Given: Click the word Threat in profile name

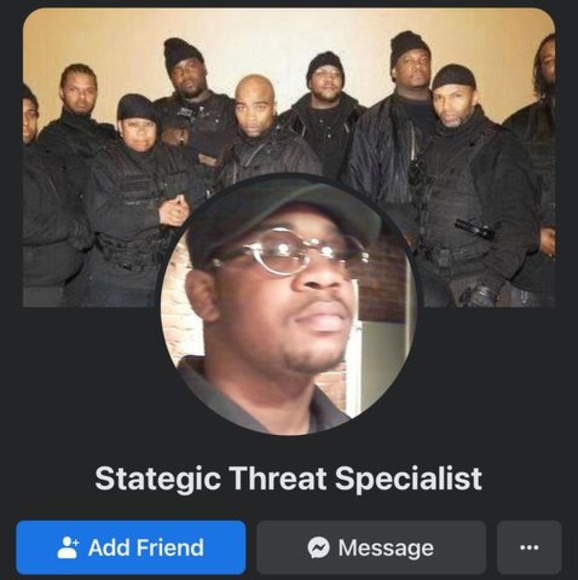Looking at the screenshot, I should (278, 478).
